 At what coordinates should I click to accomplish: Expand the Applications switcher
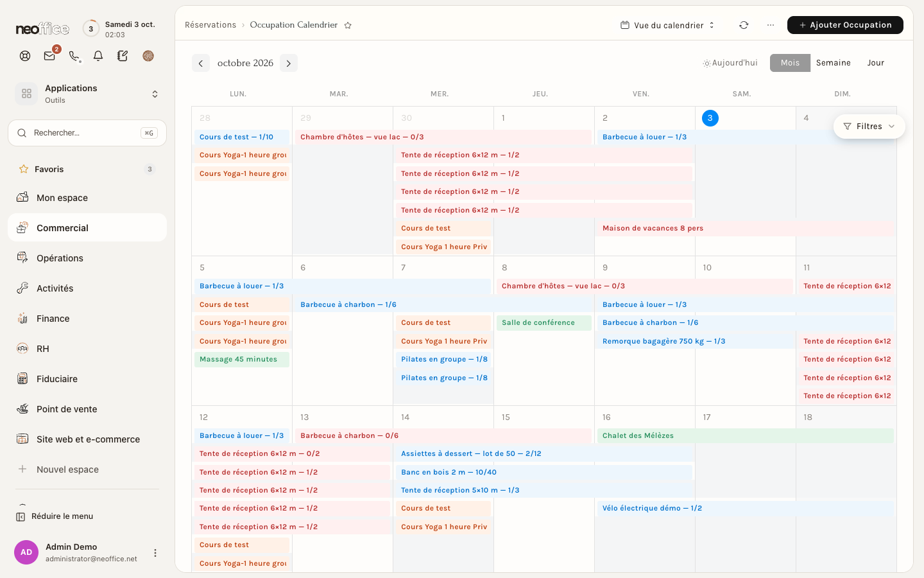(87, 94)
